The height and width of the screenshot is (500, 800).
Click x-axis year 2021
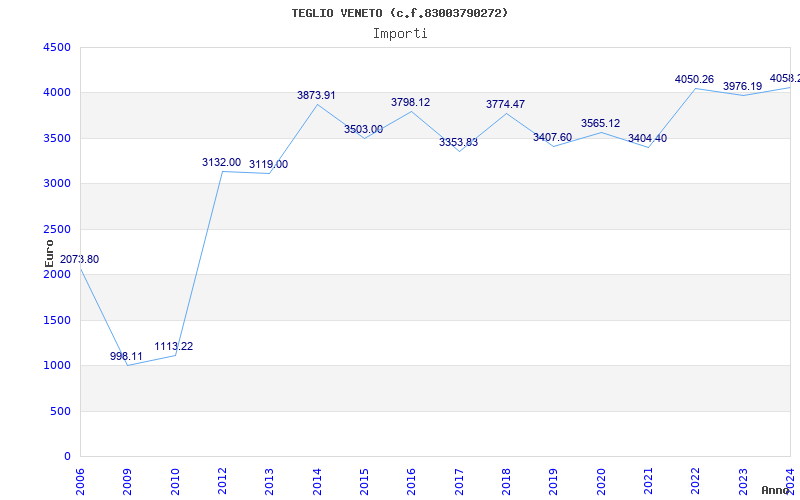coord(648,482)
